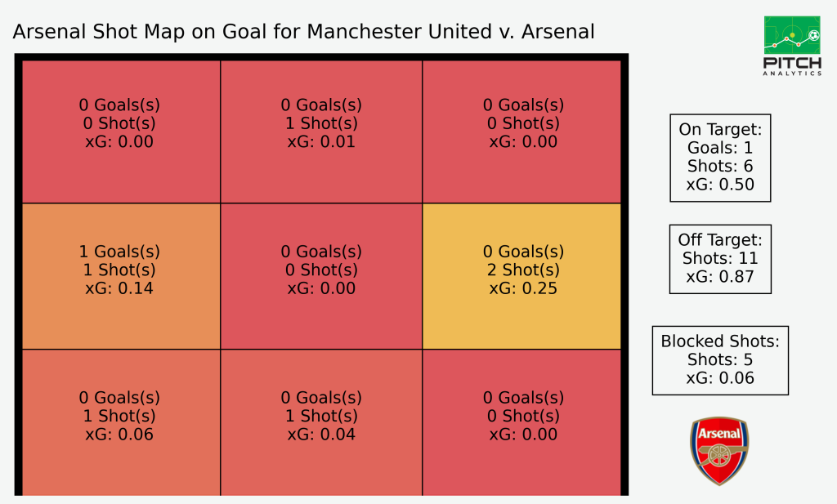Click the 'xG: 0.14' label
Screen dimensions: 837x504
pos(119,288)
